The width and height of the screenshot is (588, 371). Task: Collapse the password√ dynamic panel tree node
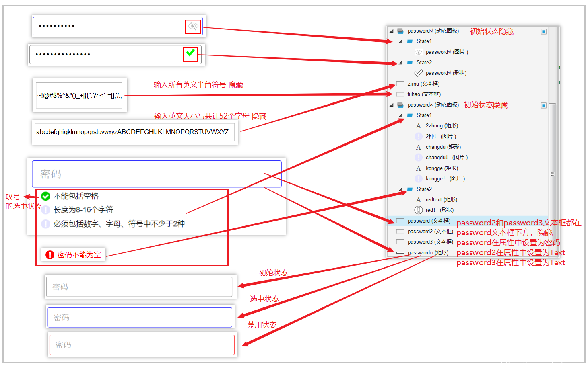point(391,31)
